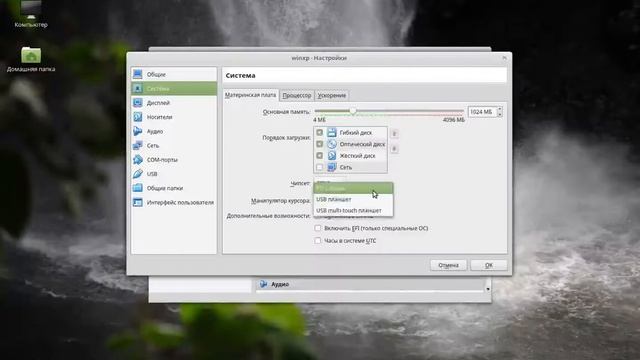Screen dimensions: 640x360
Task: Click the 4096 МБ maximum memory label
Action: coord(453,120)
